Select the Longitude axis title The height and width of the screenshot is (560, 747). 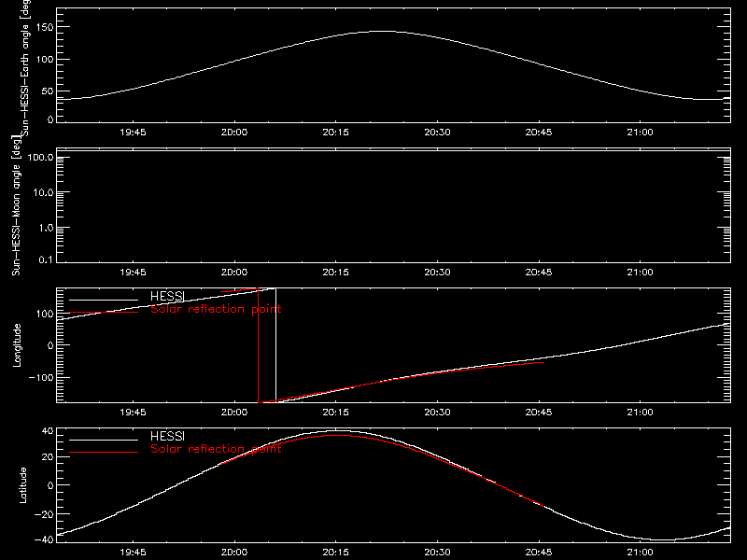tap(17, 345)
